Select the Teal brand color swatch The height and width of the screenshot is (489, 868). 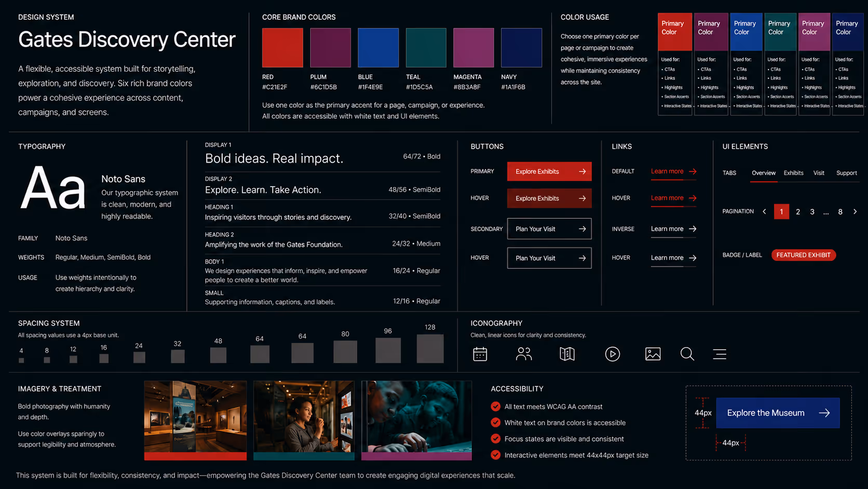pyautogui.click(x=426, y=48)
